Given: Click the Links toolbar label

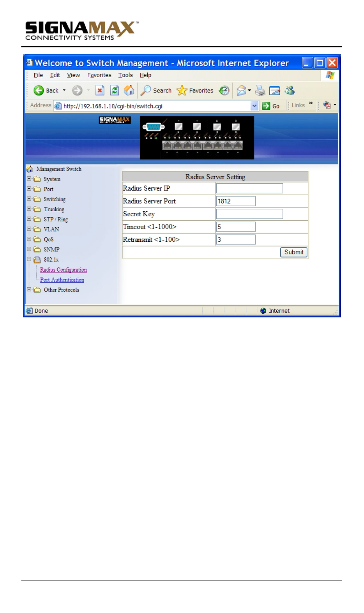Looking at the screenshot, I should [298, 105].
